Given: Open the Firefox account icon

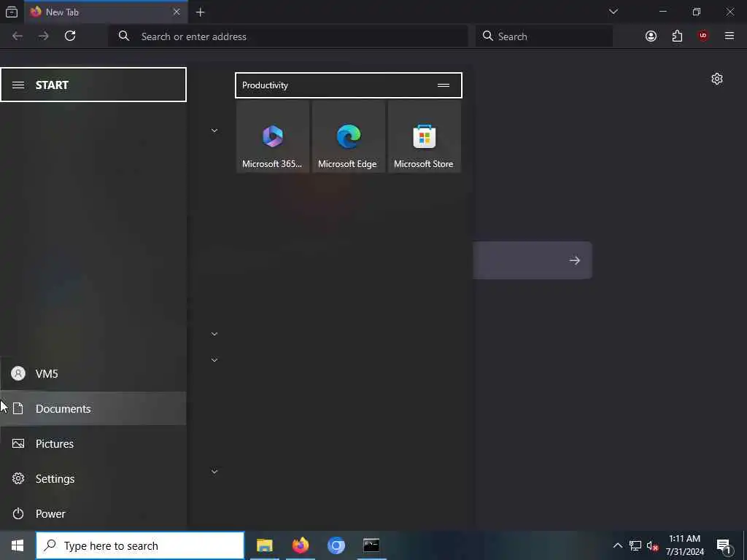Looking at the screenshot, I should [651, 36].
